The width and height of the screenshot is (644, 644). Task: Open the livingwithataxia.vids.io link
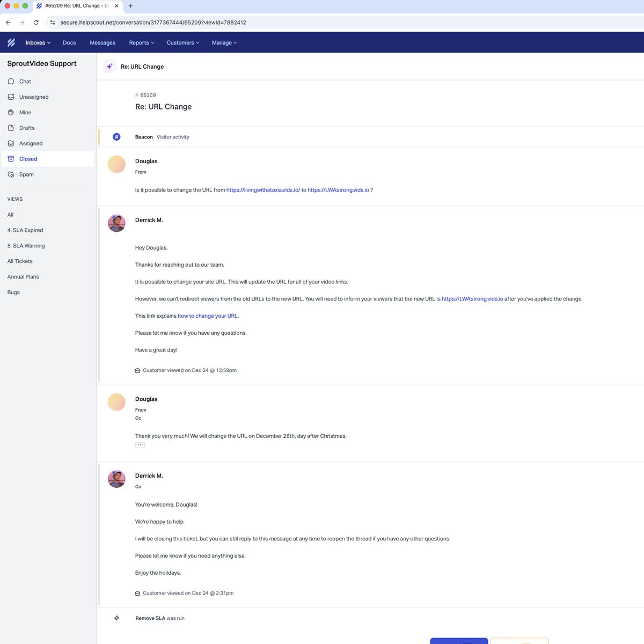click(263, 190)
